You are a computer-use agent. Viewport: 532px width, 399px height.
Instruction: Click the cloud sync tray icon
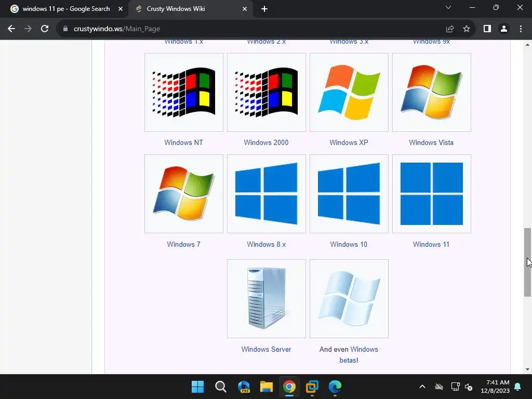coord(439,387)
